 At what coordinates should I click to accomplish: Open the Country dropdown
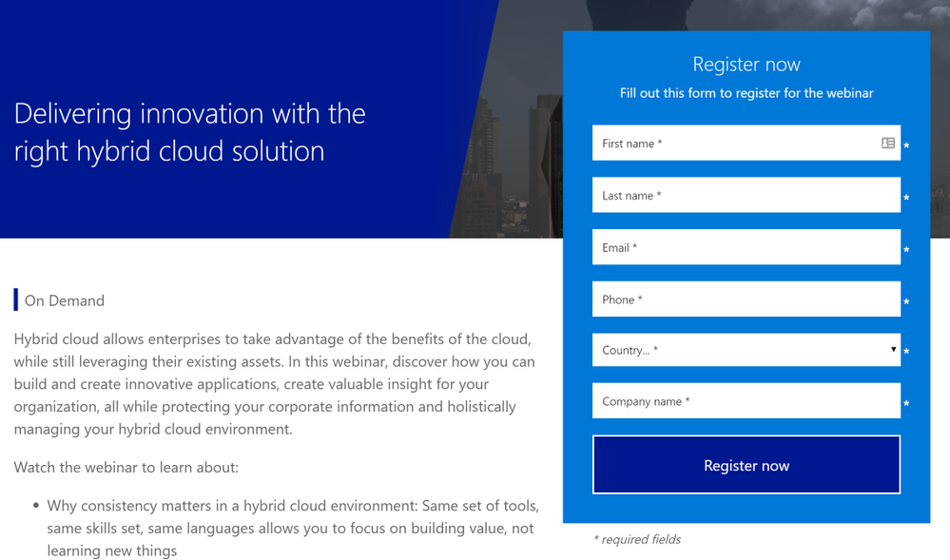pos(746,350)
